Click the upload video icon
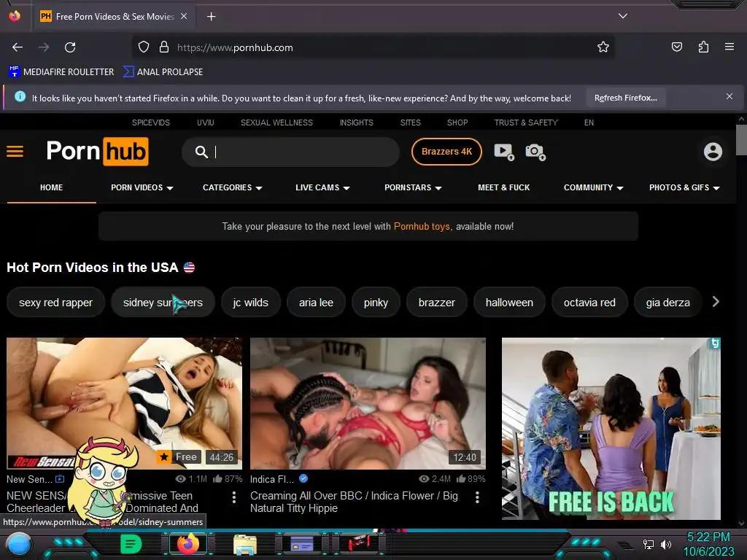The width and height of the screenshot is (747, 560). click(x=504, y=152)
